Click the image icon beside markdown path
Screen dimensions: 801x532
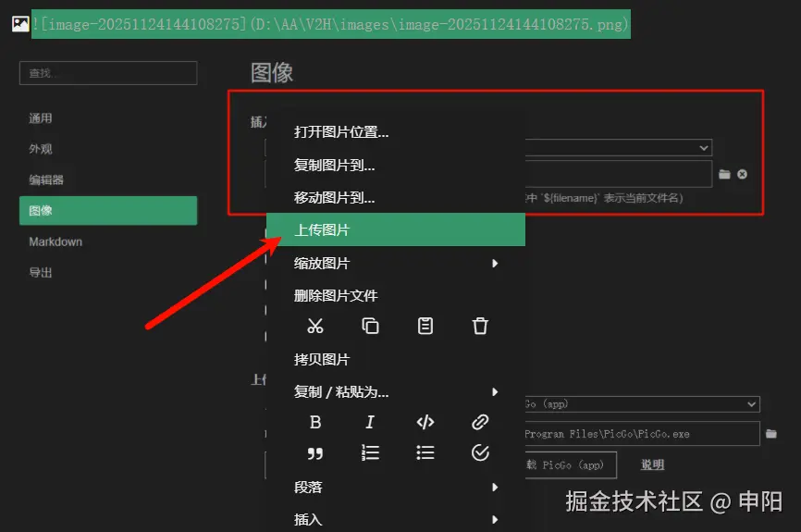click(x=20, y=23)
